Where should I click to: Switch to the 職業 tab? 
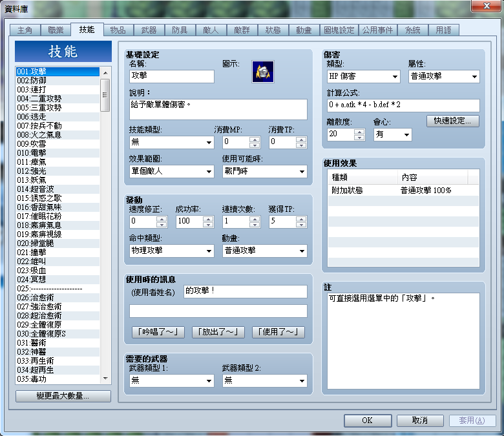(56, 30)
